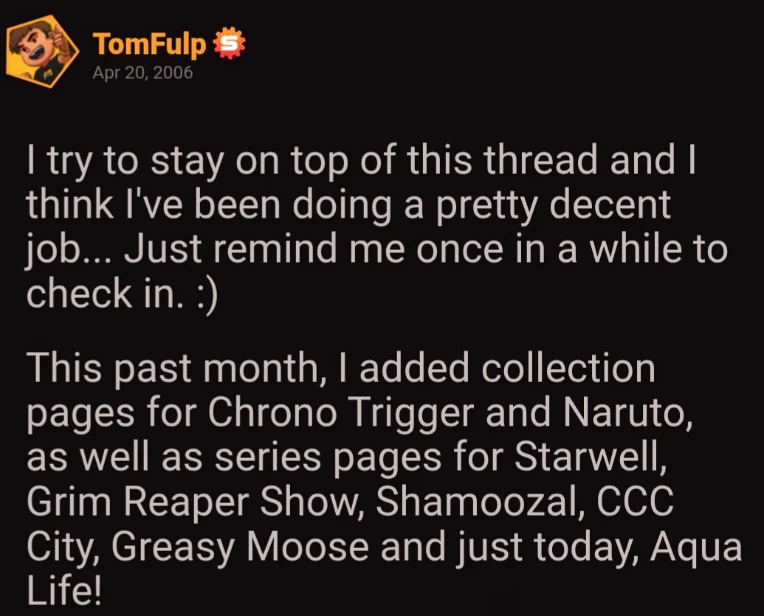Click the orange supporter gear badge
Image resolution: width=764 pixels, height=616 pixels.
point(229,43)
